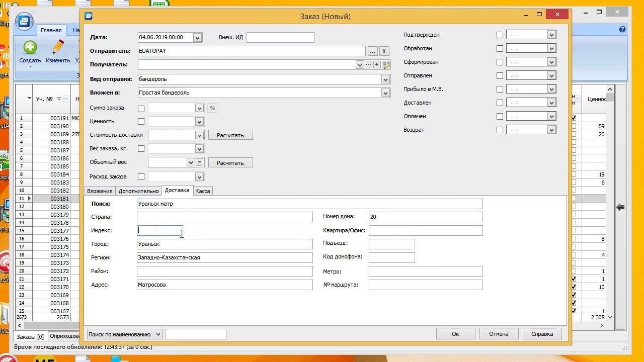Click the percent button beside Сумма заказа

212,108
